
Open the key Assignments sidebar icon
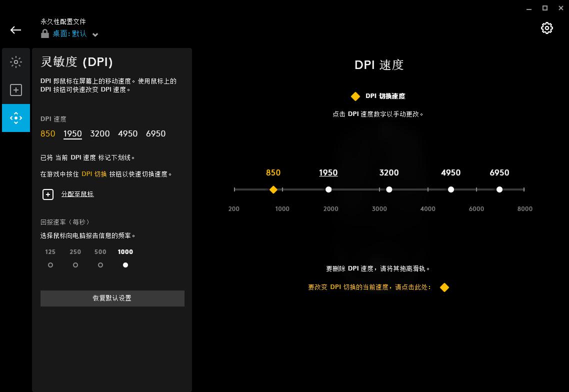pyautogui.click(x=16, y=90)
